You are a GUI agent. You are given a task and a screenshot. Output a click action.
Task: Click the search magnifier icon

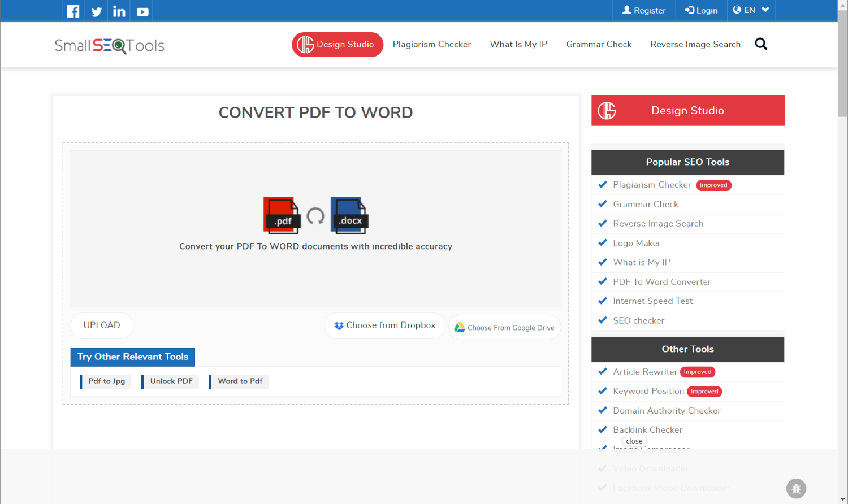pyautogui.click(x=761, y=44)
